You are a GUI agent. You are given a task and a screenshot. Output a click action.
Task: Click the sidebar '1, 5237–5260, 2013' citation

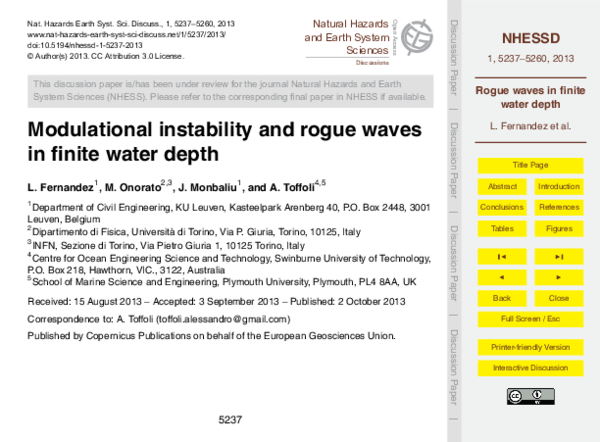click(x=530, y=59)
